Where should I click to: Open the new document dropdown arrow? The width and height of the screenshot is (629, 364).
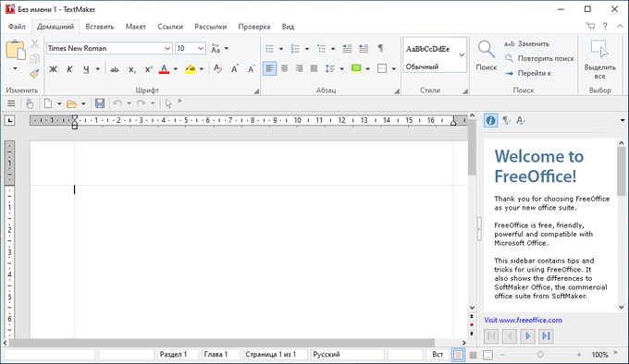click(x=59, y=104)
